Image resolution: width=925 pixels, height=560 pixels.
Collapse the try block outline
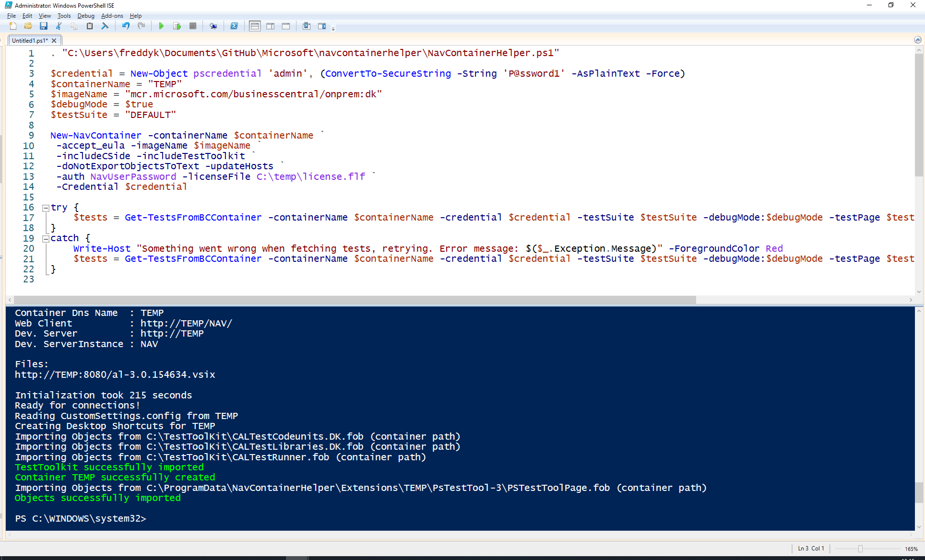(46, 208)
